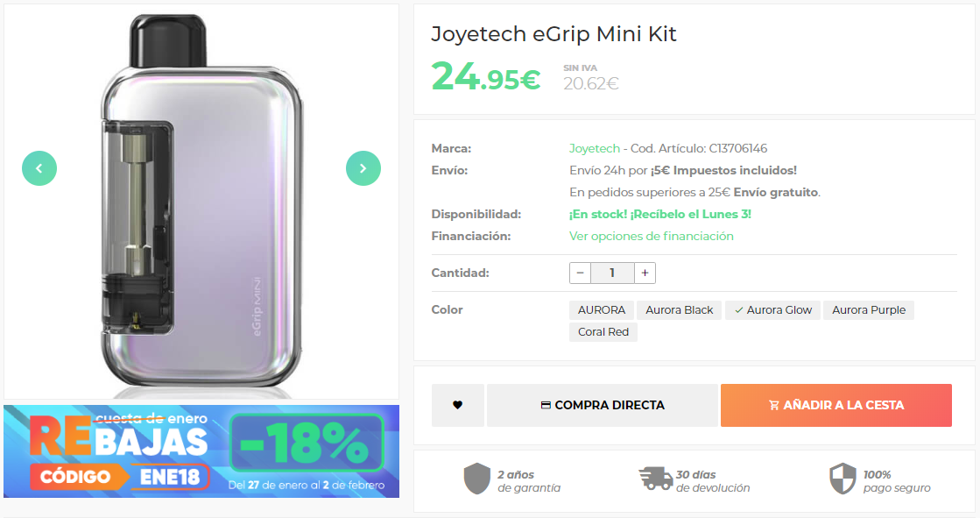Decrease quantity with the minus button

pyautogui.click(x=580, y=273)
